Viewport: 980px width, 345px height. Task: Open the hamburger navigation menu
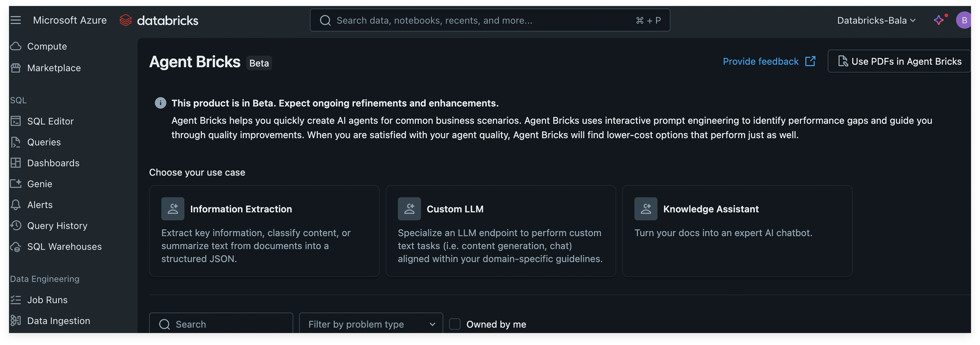(16, 20)
